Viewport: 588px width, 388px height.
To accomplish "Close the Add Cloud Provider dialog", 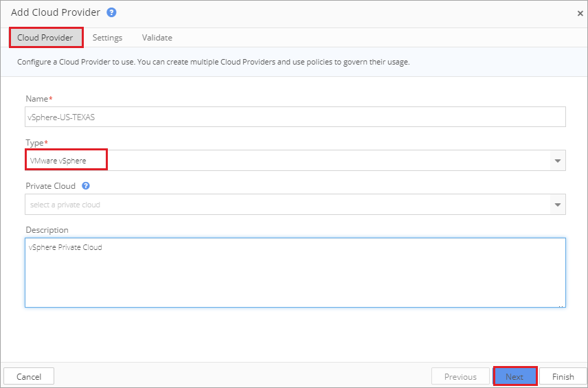I will 580,14.
